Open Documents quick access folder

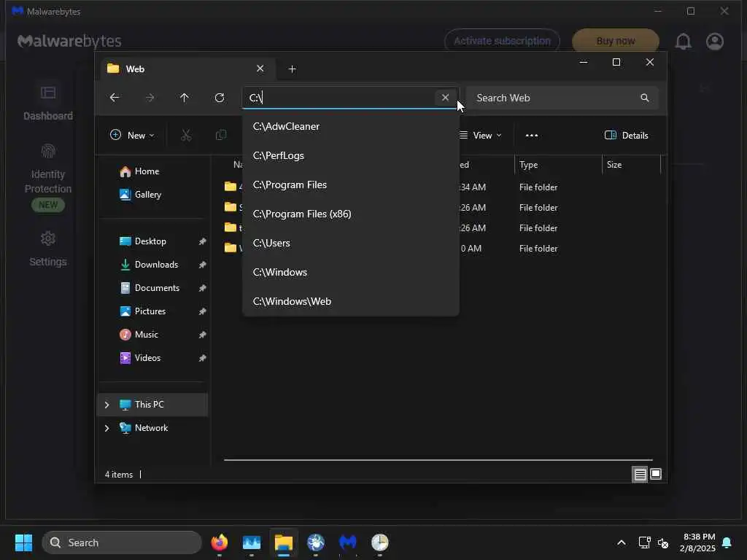click(x=152, y=287)
